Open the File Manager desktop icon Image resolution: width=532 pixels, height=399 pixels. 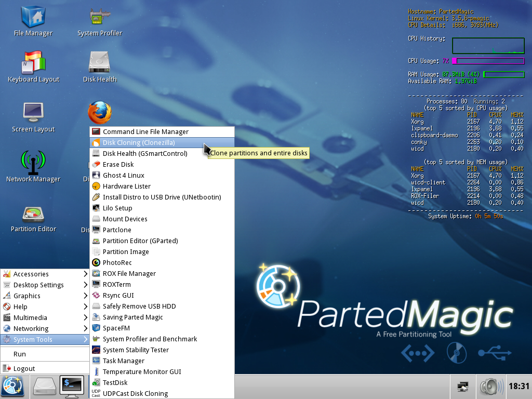(33, 21)
